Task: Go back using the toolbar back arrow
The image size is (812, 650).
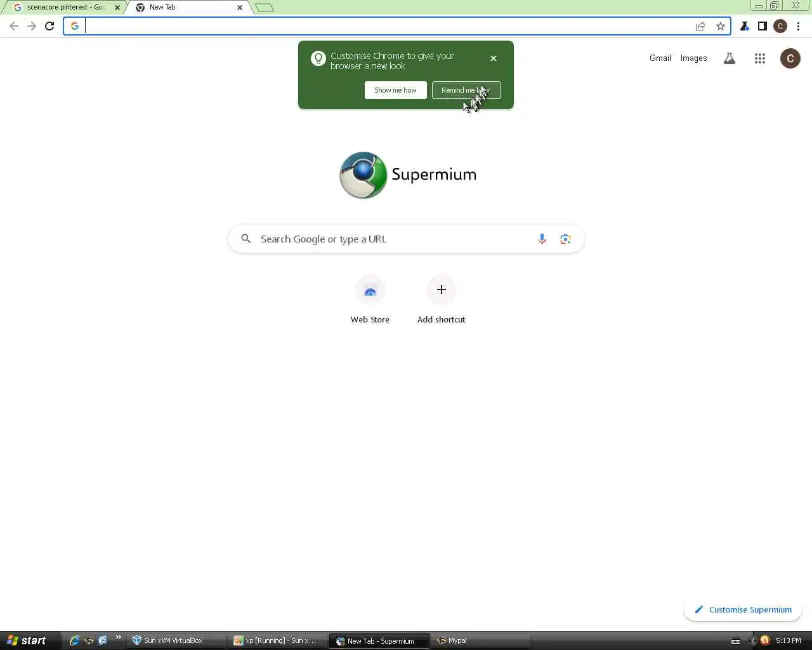Action: pos(14,26)
